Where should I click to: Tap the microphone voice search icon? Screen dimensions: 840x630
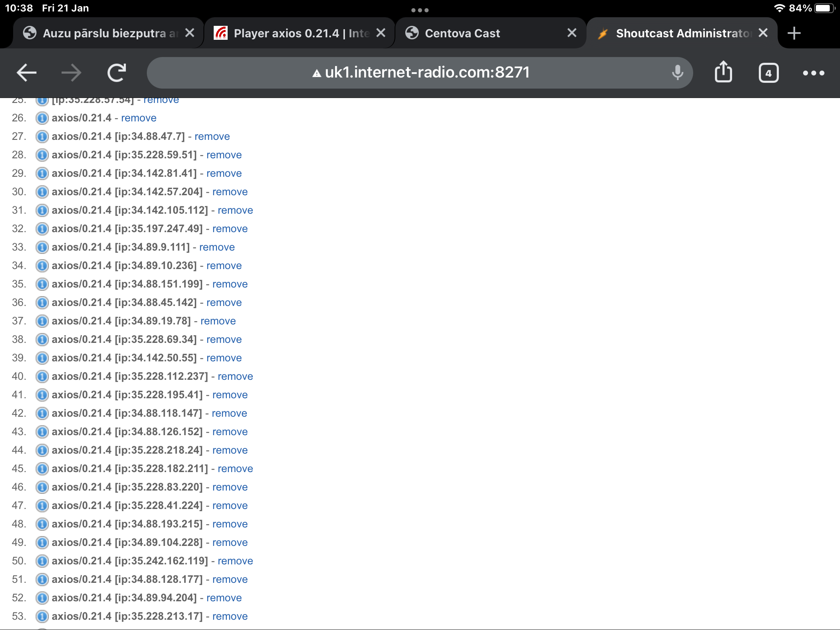coord(677,73)
